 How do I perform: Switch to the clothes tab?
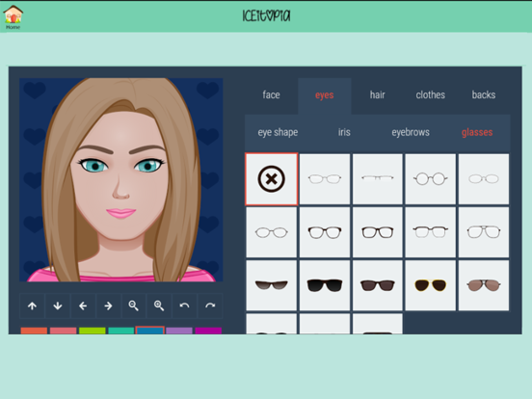coord(430,95)
